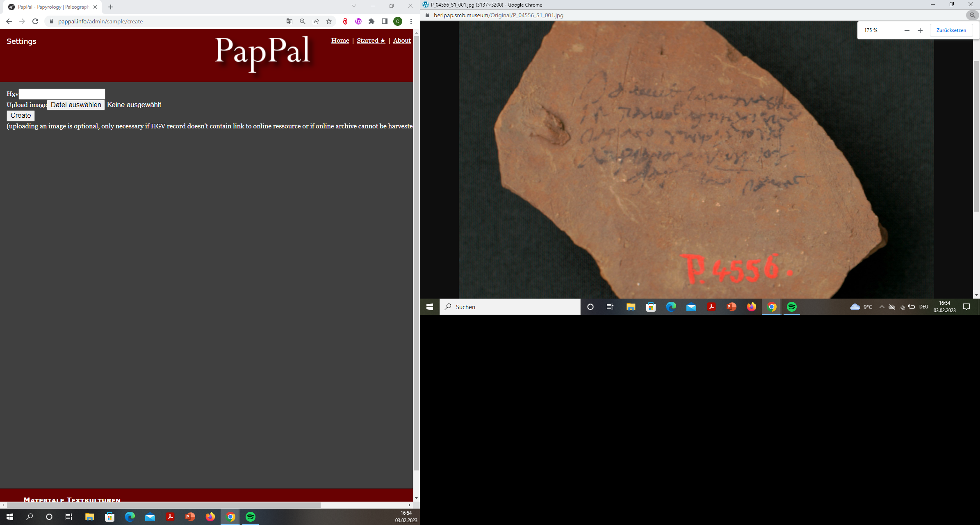980x525 pixels.
Task: Select the PapPal Papyrology tab
Action: [x=53, y=7]
